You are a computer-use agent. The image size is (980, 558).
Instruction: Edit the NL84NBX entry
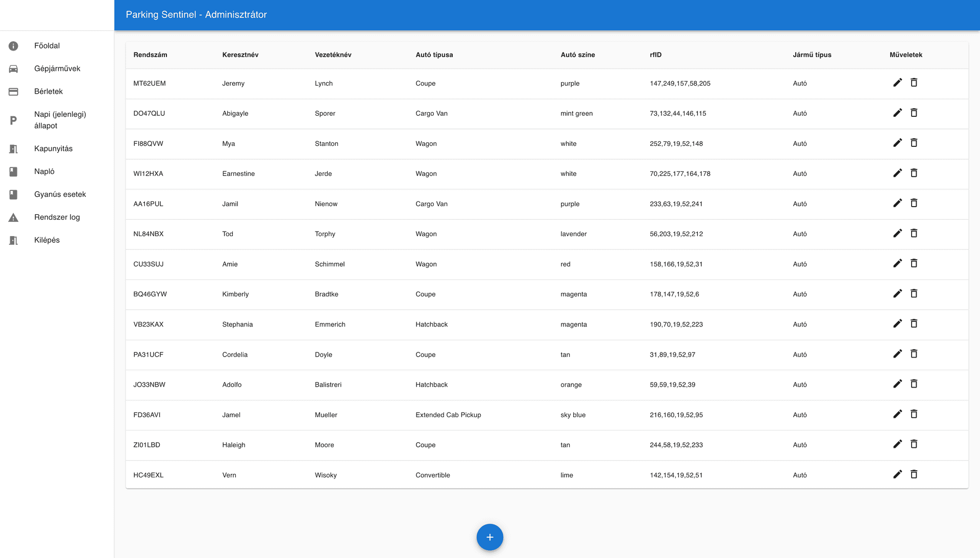coord(898,233)
